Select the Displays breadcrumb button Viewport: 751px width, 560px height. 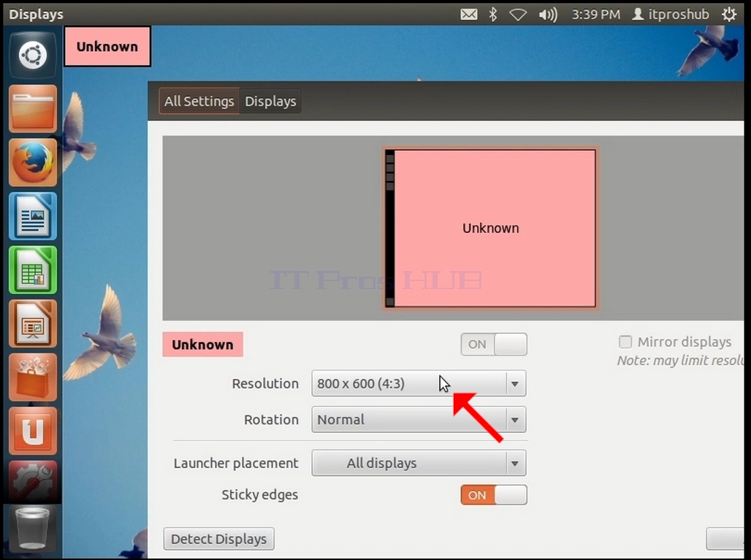click(x=270, y=101)
